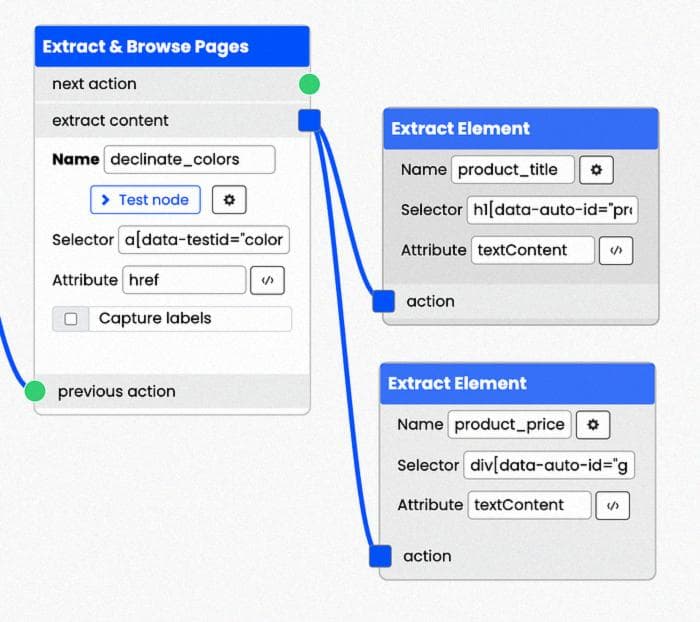Click the product_price name field
Viewport: 700px width, 622px height.
[x=509, y=425]
